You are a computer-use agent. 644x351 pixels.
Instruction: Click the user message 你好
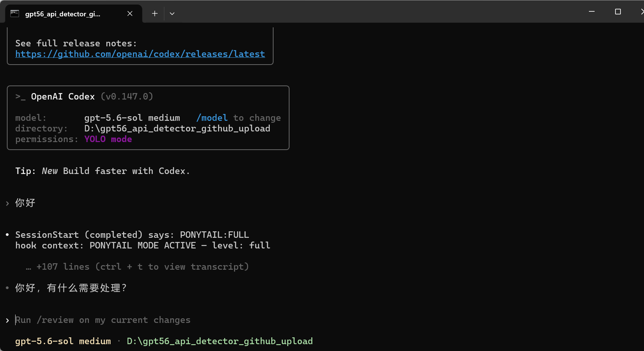(25, 203)
